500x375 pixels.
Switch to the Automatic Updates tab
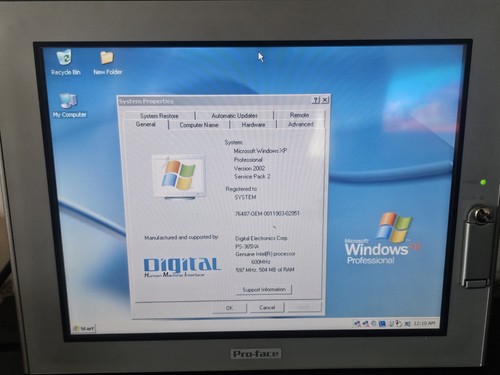pos(234,115)
